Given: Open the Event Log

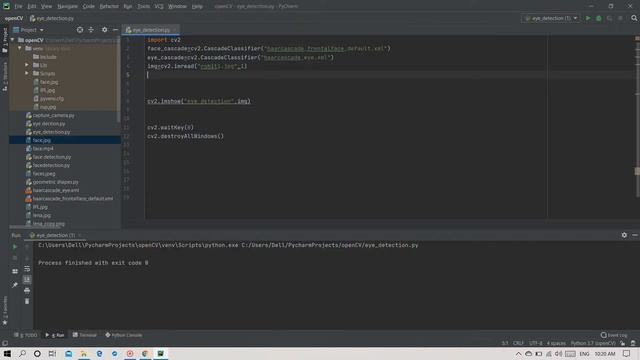Looking at the screenshot, I should click(x=614, y=335).
